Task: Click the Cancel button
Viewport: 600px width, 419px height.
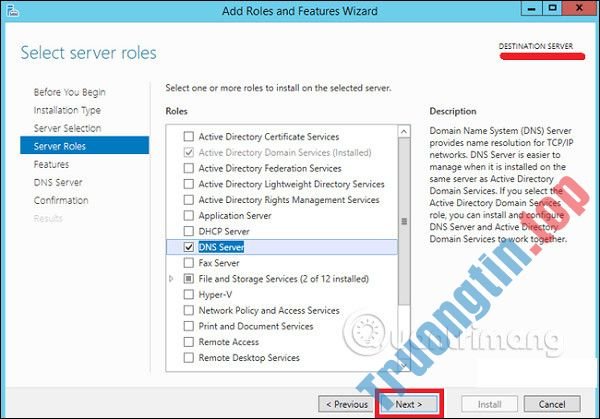Action: coord(552,404)
